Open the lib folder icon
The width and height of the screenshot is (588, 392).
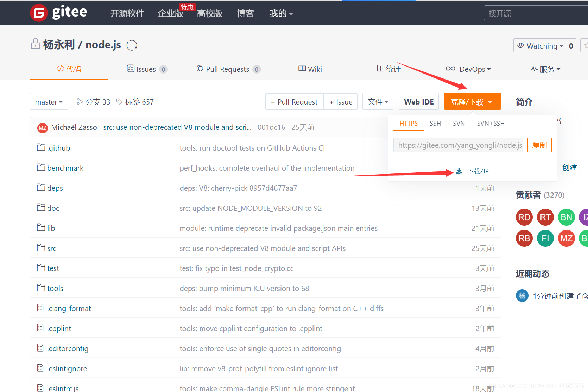click(x=41, y=227)
